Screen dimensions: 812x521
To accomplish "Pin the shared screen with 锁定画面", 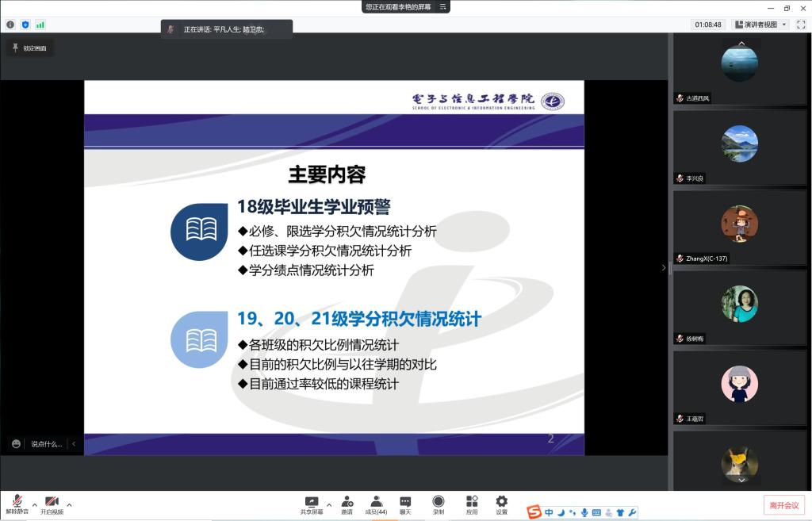I will [x=29, y=48].
